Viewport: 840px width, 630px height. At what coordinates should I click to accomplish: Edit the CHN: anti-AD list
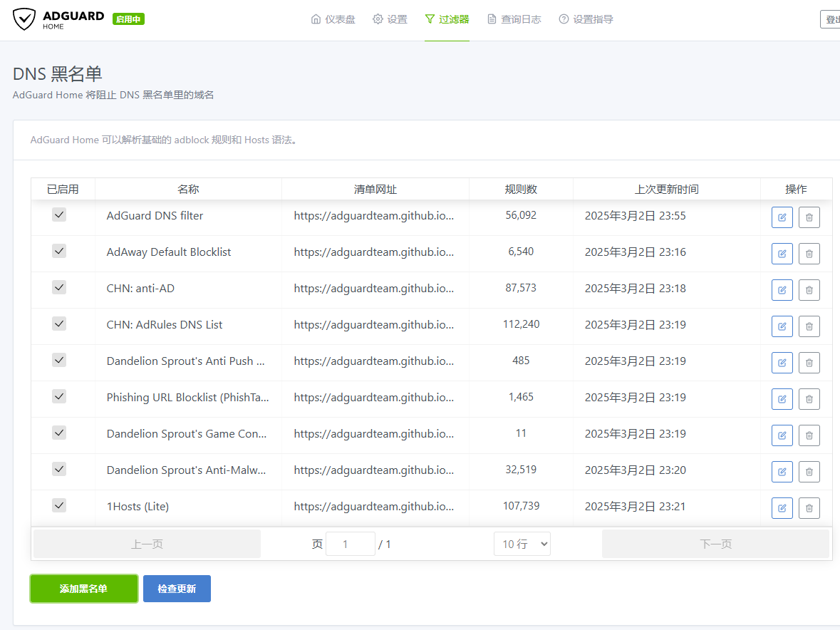(782, 290)
